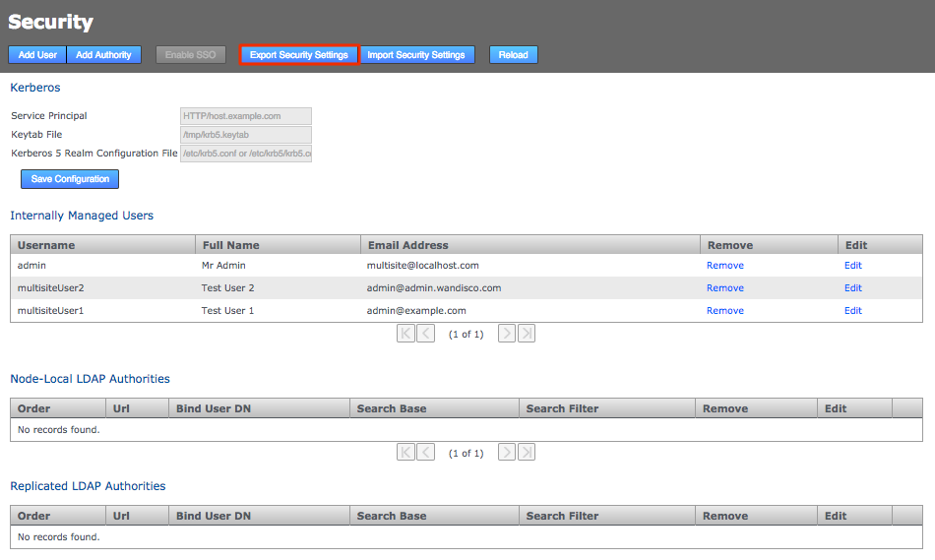Click the admin@example.com email cell
The width and height of the screenshot is (935, 560).
[416, 311]
